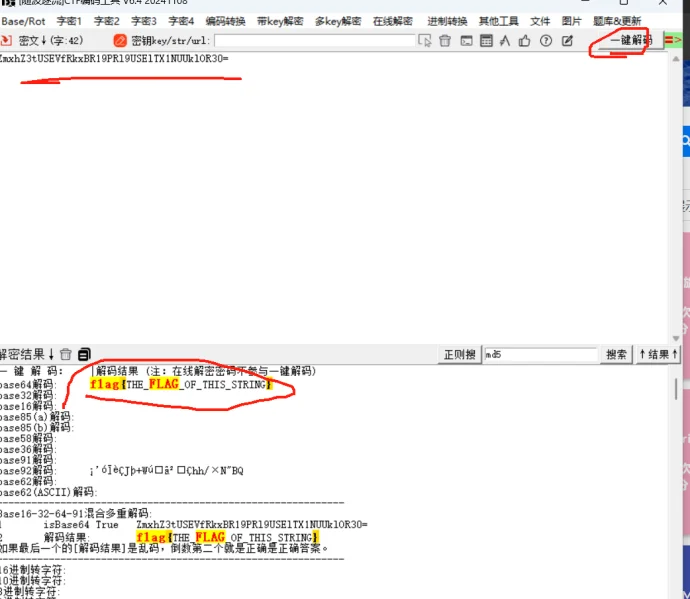Click the font letter A toolbar icon
690x599 pixels.
click(505, 41)
